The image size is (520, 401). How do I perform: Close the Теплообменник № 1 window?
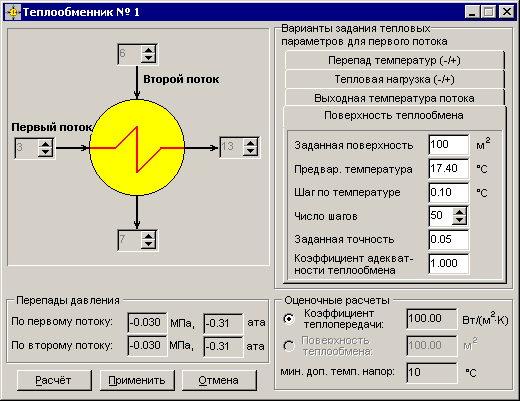[x=507, y=12]
